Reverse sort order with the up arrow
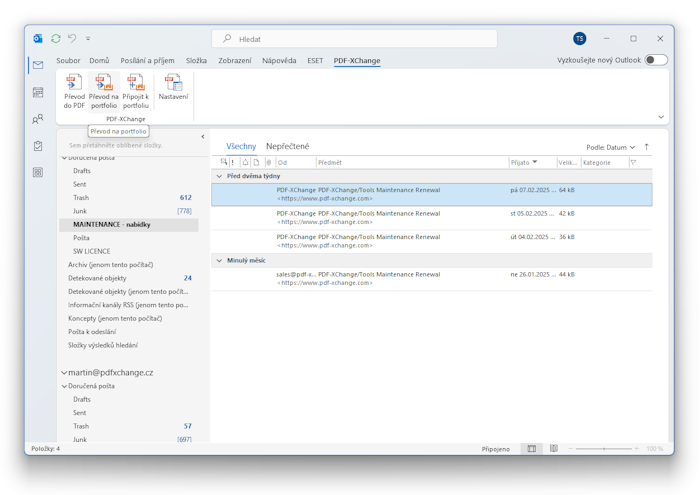The image size is (700, 495). click(x=646, y=147)
